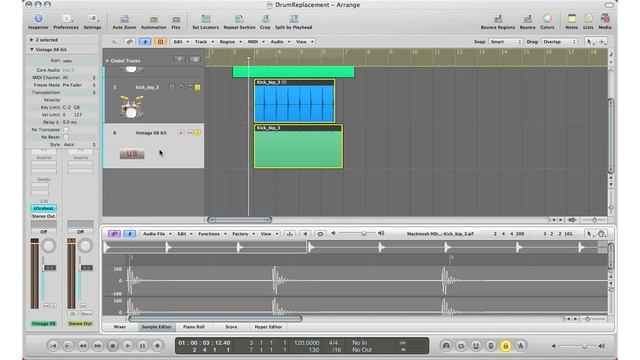Screen dimensions: 640x360
Task: Open the Notes panel
Action: 571,19
